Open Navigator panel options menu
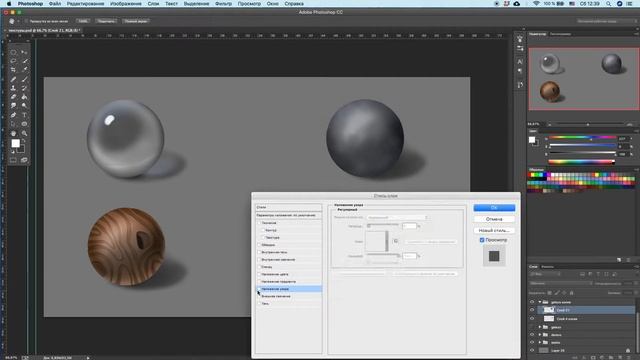 click(x=636, y=34)
